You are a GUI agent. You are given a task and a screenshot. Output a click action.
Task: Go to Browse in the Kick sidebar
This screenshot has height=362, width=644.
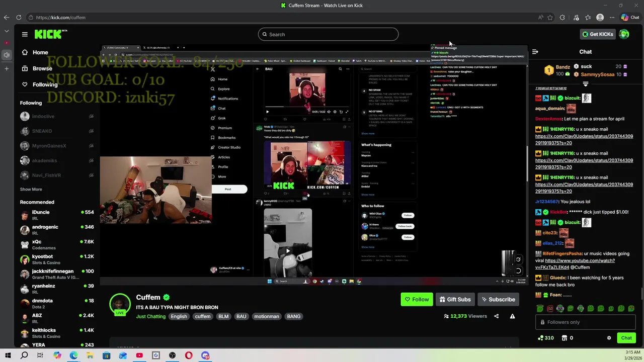coord(37,68)
